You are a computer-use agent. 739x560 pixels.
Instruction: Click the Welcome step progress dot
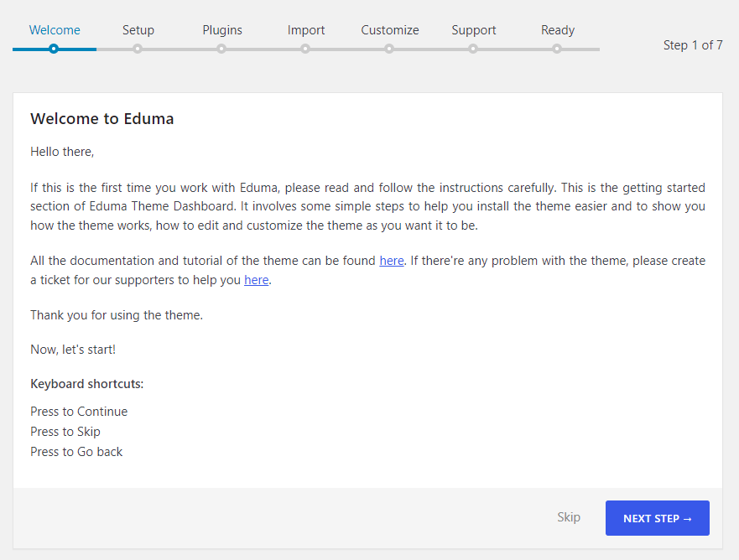point(54,49)
